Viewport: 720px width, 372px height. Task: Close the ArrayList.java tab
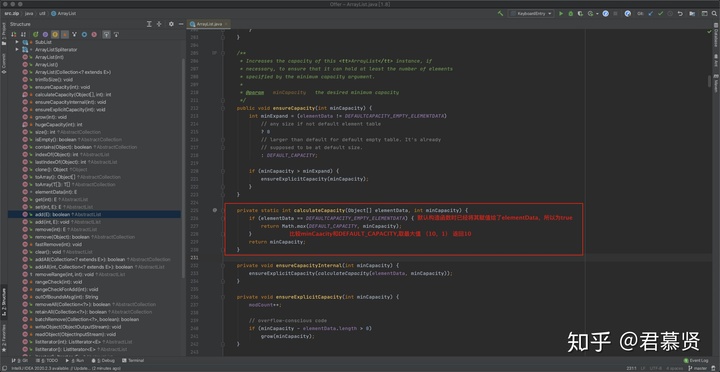[x=226, y=24]
